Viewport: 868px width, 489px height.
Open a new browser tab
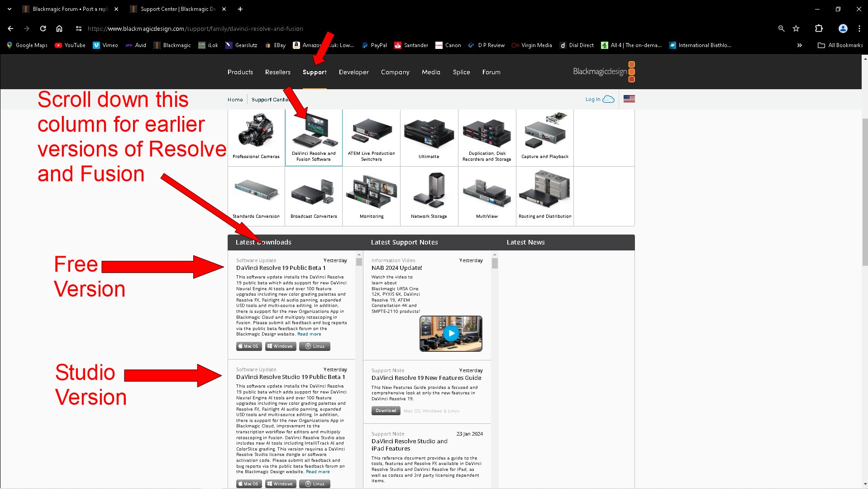[x=240, y=9]
